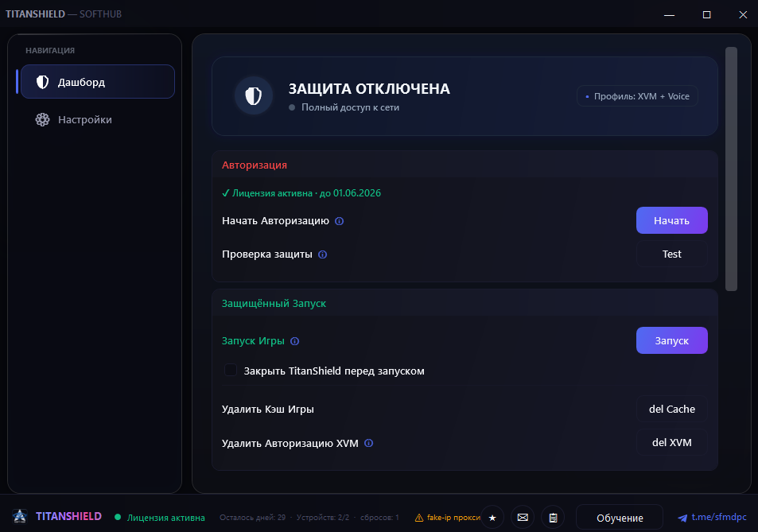Show info for Начать Авторизацию

click(340, 221)
